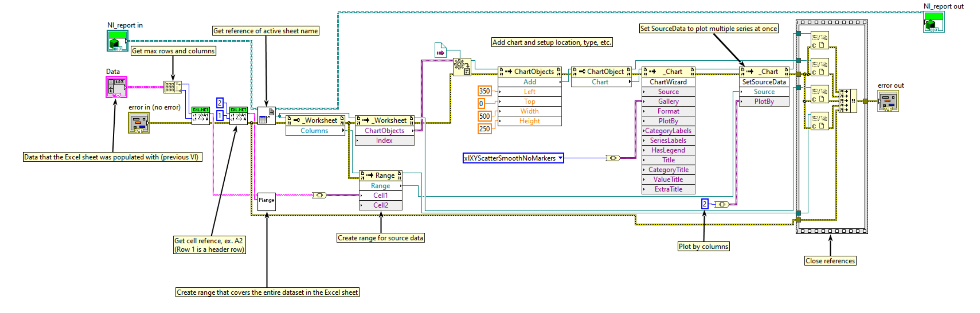Image resolution: width=980 pixels, height=313 pixels.
Task: Click the NI_report out refnum terminal
Action: (933, 22)
